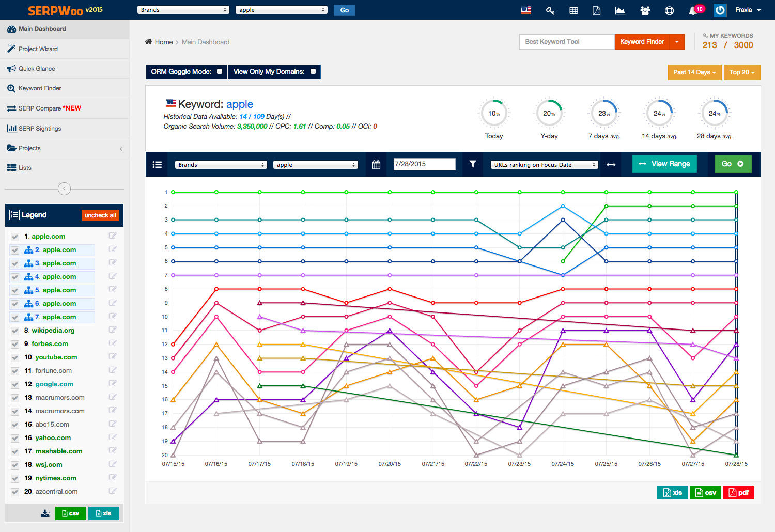Open the Top 20 dropdown

742,72
